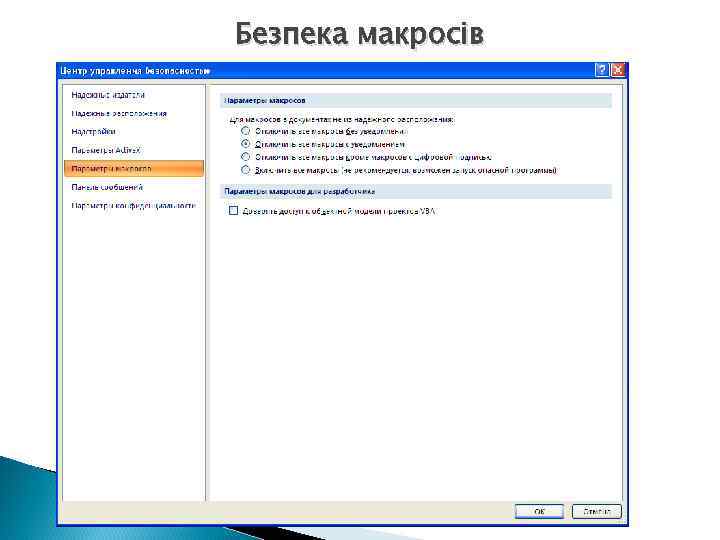Screen dimensions: 720x540
Task: Select Параметры макросов in sidebar
Action: 134,169
